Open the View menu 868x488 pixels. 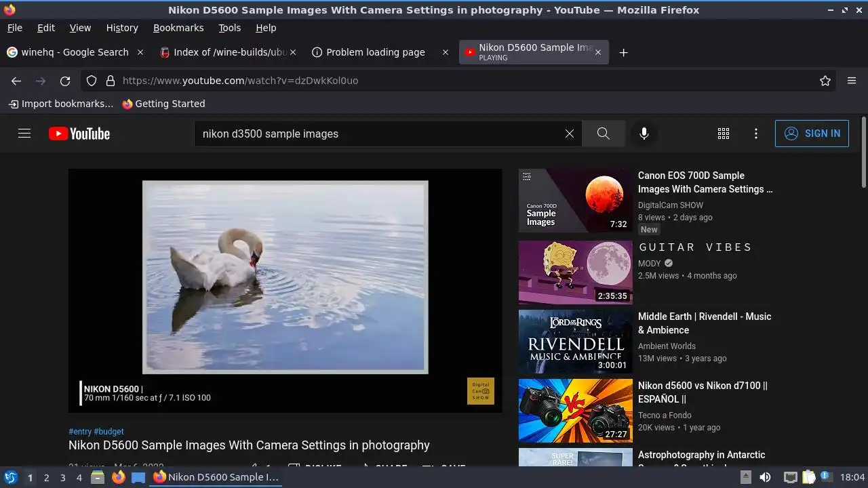tap(80, 28)
